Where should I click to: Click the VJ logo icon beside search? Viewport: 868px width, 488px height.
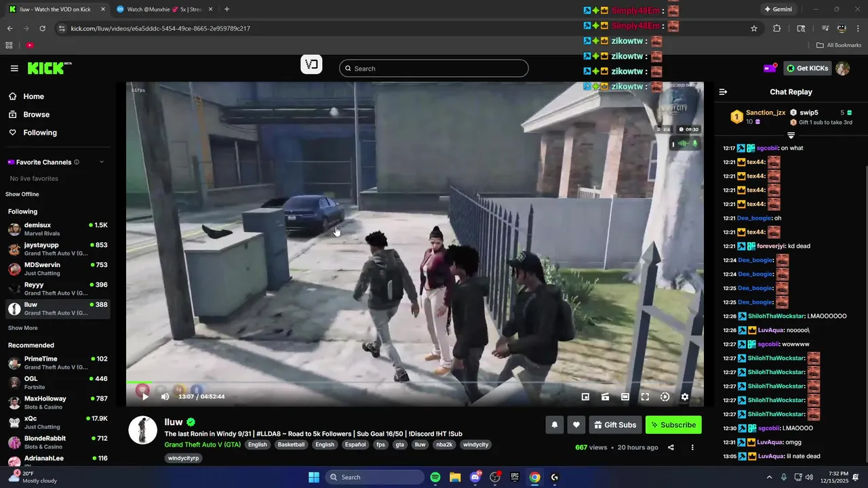(311, 65)
